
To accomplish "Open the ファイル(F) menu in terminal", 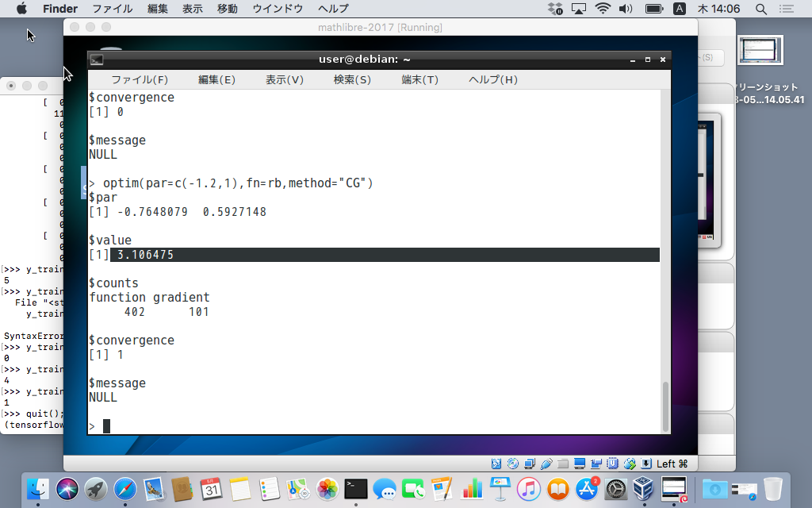I will coord(140,79).
